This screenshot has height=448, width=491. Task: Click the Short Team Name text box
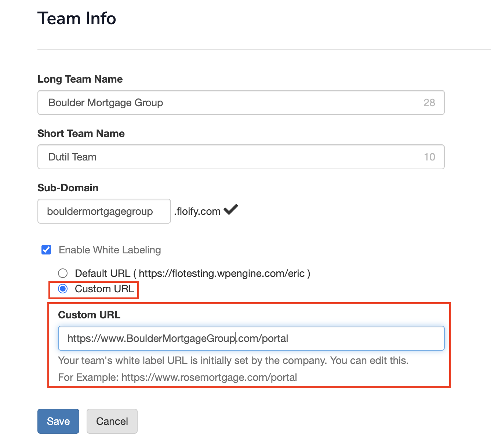click(x=235, y=157)
